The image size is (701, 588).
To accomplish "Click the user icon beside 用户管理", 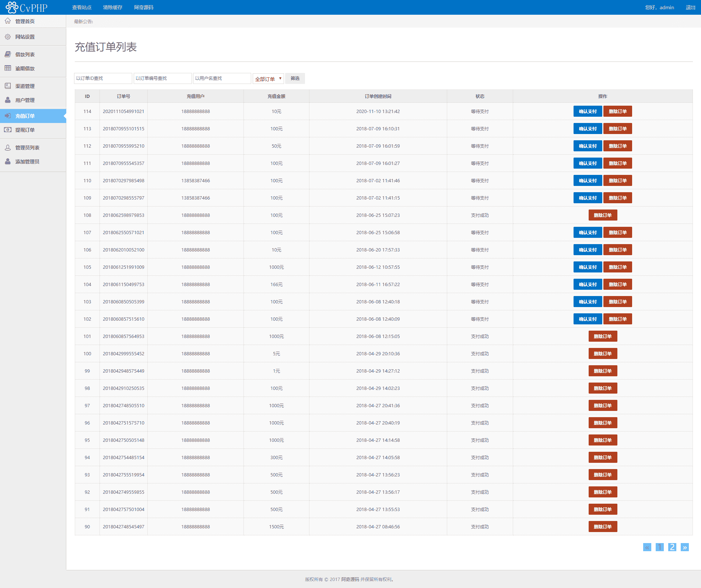I will tap(8, 100).
